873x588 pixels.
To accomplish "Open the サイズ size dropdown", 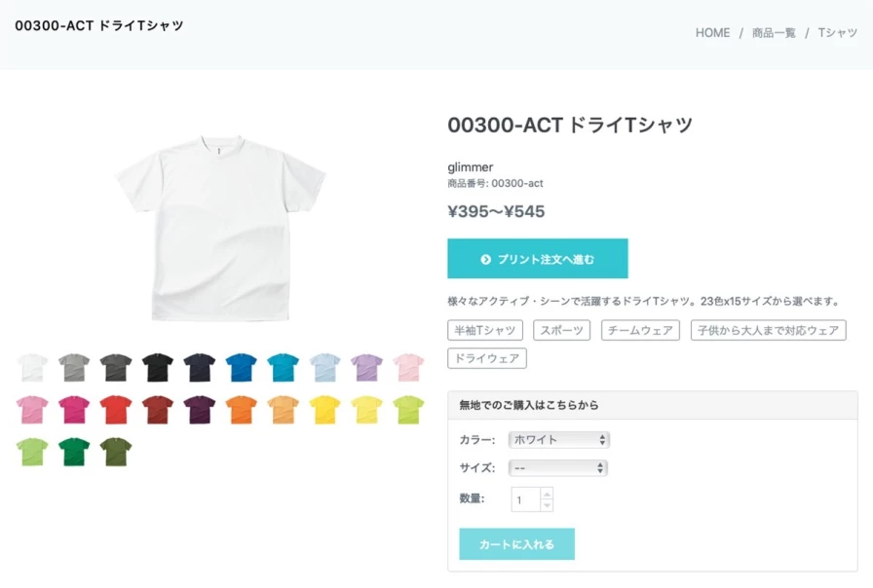I will pos(559,468).
